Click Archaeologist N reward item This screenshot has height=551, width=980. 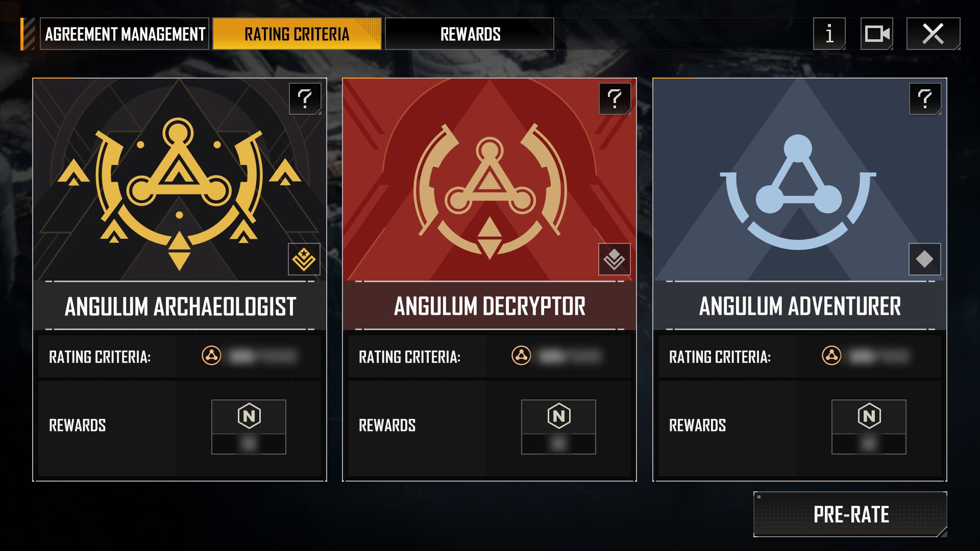249,427
